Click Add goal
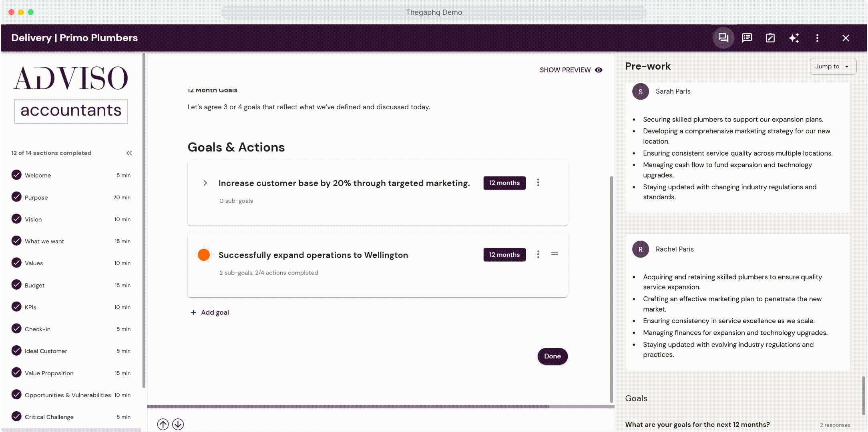This screenshot has width=868, height=432. click(210, 312)
